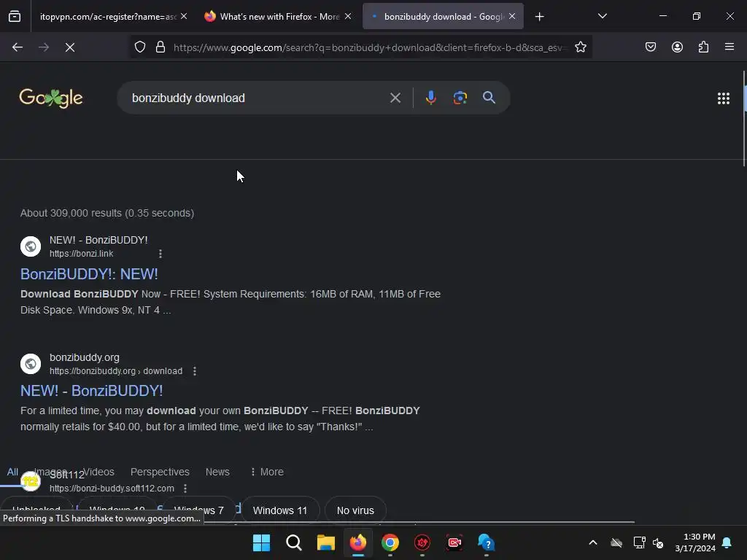Image resolution: width=747 pixels, height=560 pixels.
Task: Switch to itopvpn.com ac-register tab
Action: pyautogui.click(x=108, y=17)
